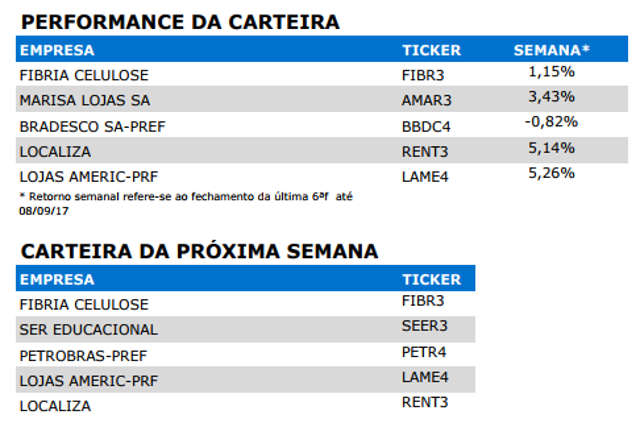Click the CARTEIRA DA PRÓXIMA SEMANA heading

pos(200,251)
